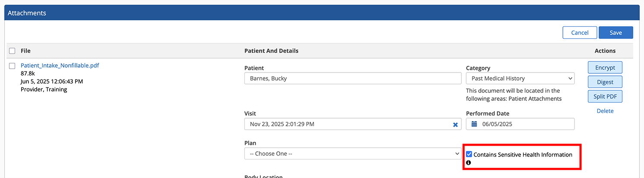
Task: Delete the attachment via Delete link
Action: (x=605, y=111)
